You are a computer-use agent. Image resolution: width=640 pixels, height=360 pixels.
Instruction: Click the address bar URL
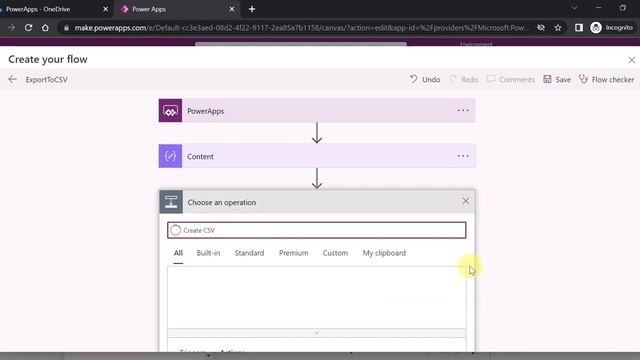(x=302, y=28)
